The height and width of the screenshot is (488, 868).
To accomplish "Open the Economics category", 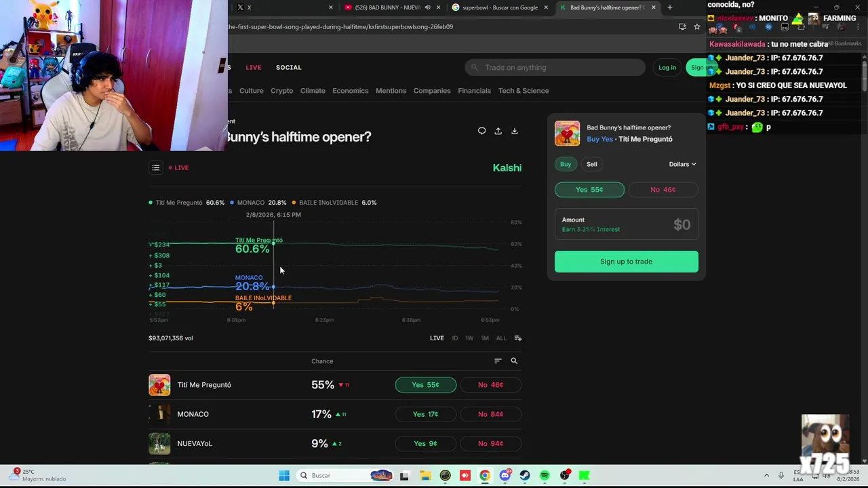I will (x=350, y=91).
